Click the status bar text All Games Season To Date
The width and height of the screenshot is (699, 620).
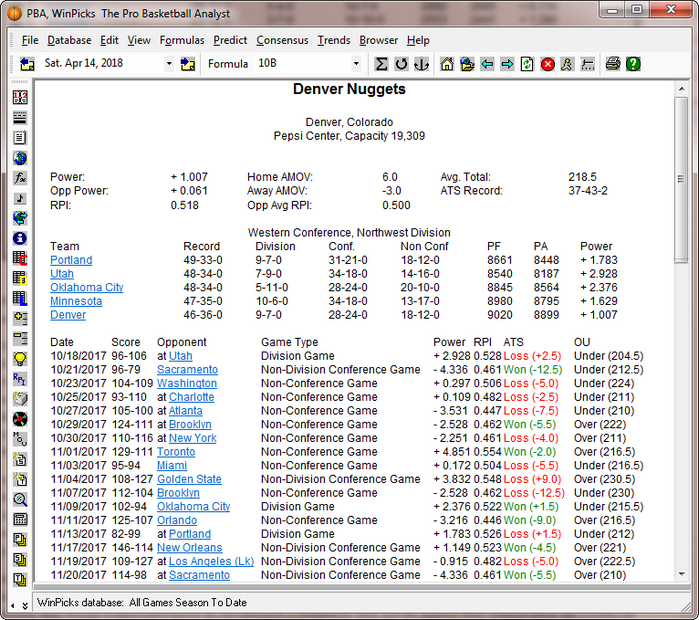(x=188, y=603)
